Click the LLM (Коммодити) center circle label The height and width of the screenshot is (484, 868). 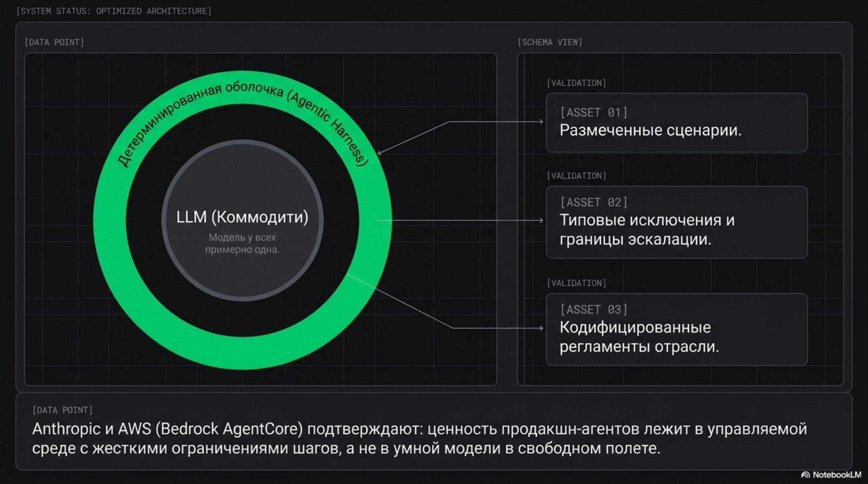[x=242, y=217]
